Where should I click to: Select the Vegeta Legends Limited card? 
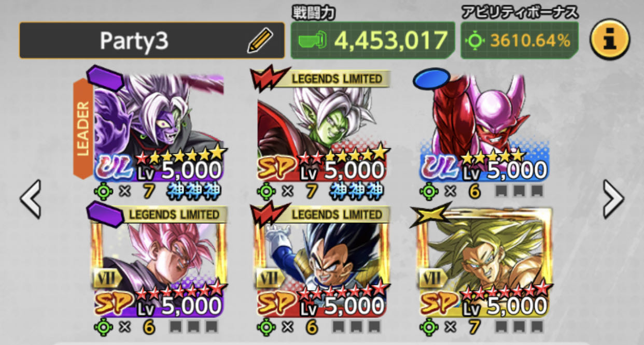[321, 263]
